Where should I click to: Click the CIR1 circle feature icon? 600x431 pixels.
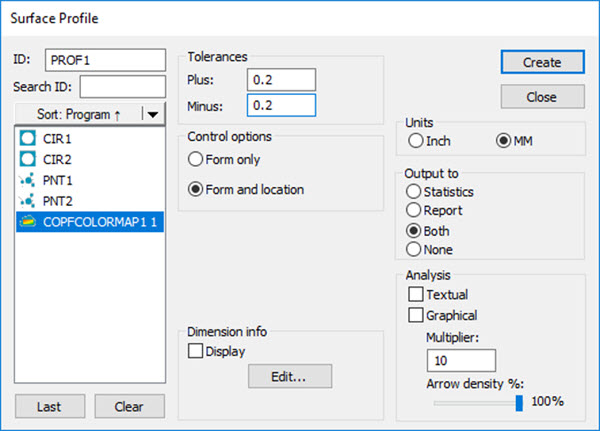coord(27,140)
